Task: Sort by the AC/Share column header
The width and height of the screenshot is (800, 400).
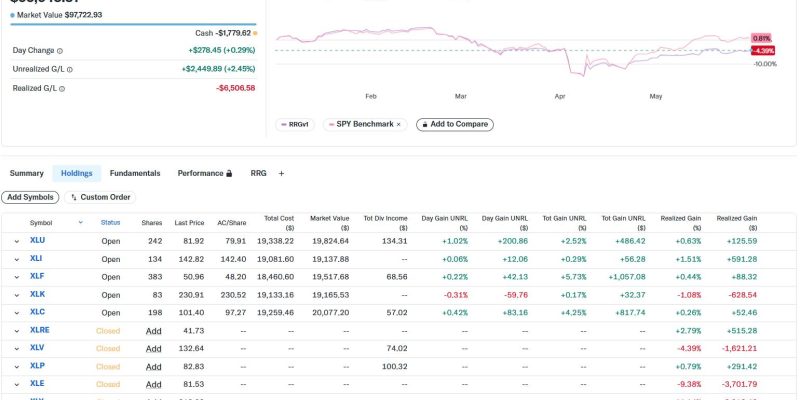Action: [x=232, y=223]
